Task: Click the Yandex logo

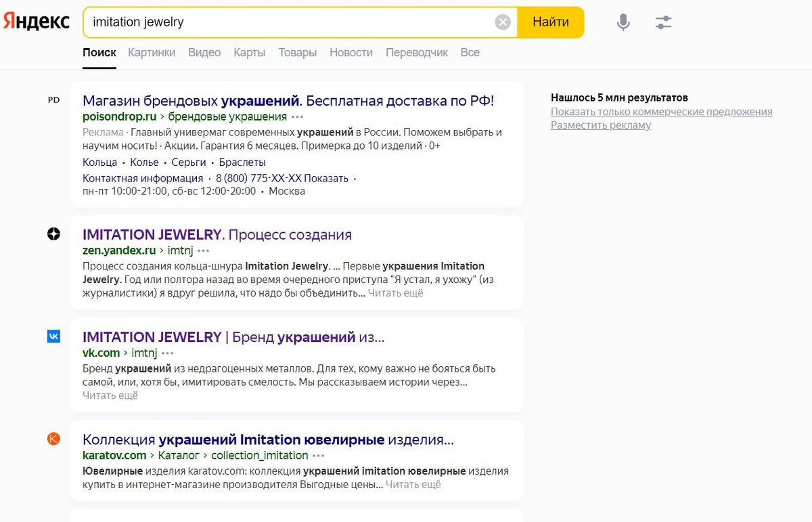Action: [x=36, y=21]
